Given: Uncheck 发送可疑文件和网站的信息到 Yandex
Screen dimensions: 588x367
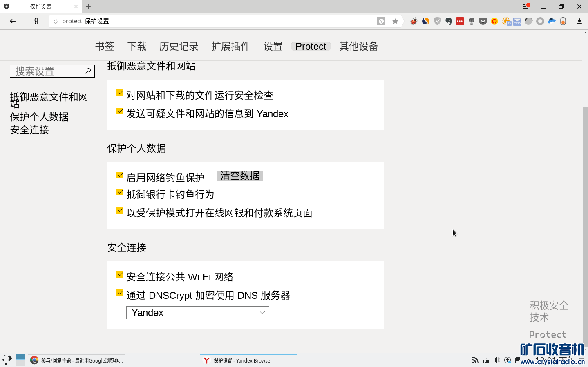Looking at the screenshot, I should (120, 111).
